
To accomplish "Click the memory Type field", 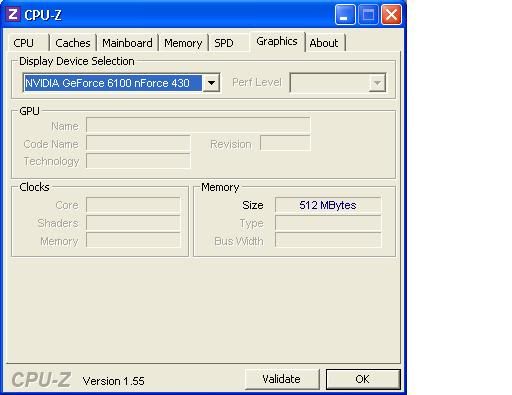I will tap(328, 223).
